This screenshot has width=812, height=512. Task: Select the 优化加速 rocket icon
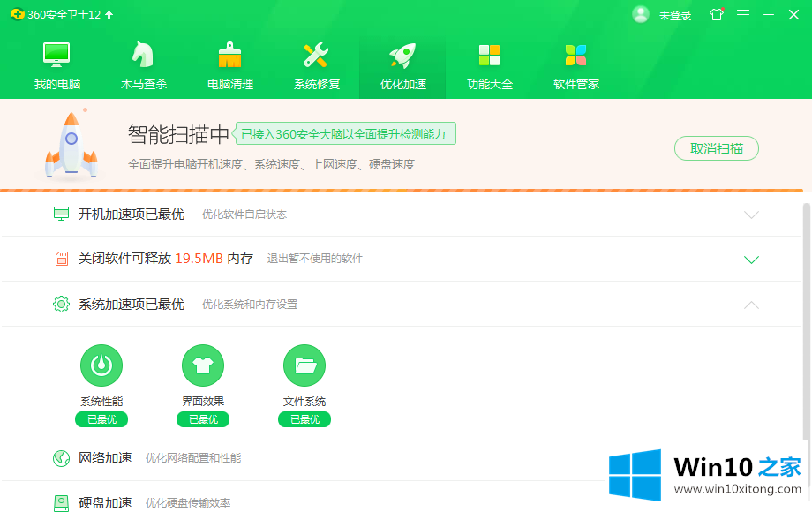point(402,56)
